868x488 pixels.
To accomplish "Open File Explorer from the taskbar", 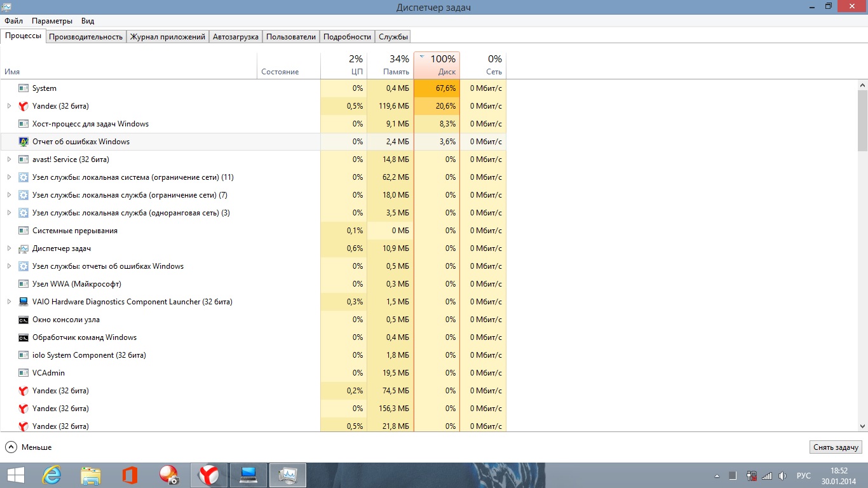I will [x=91, y=475].
